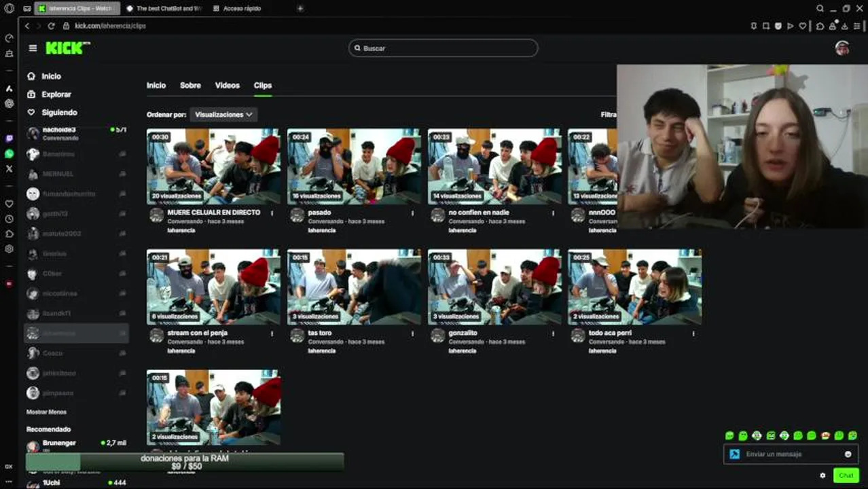Open 1Uchi in recommended channels
Screen dimensions: 868x489
click(x=76, y=483)
